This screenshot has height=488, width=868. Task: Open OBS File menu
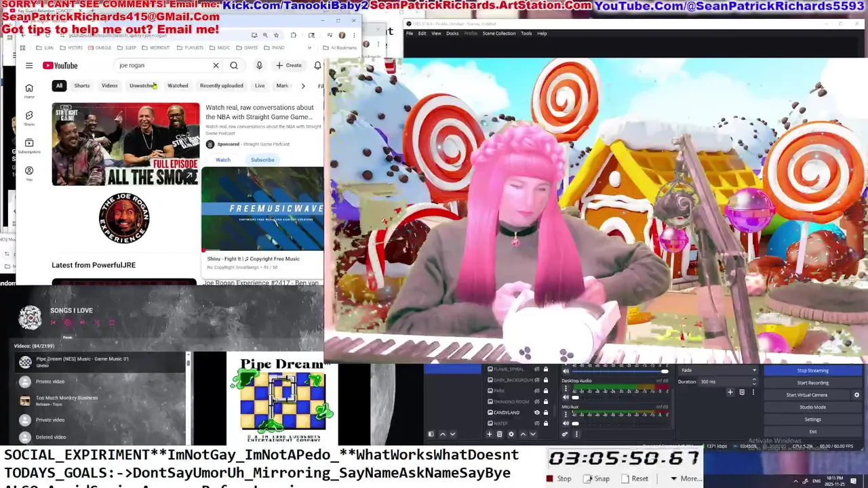pos(410,33)
